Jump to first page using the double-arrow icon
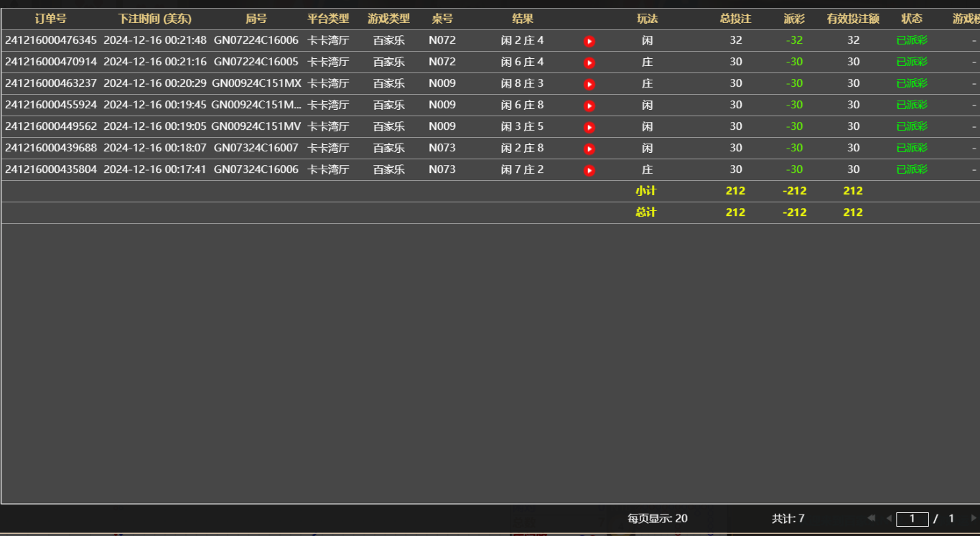The width and height of the screenshot is (980, 536). [870, 518]
